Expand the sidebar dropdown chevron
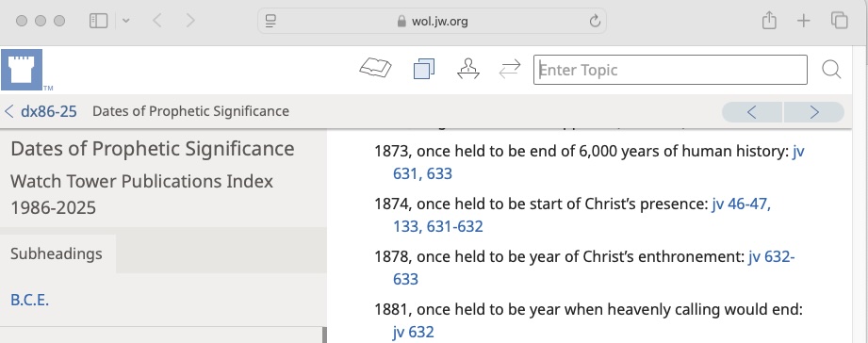Viewport: 868px width, 343px height. click(x=125, y=21)
